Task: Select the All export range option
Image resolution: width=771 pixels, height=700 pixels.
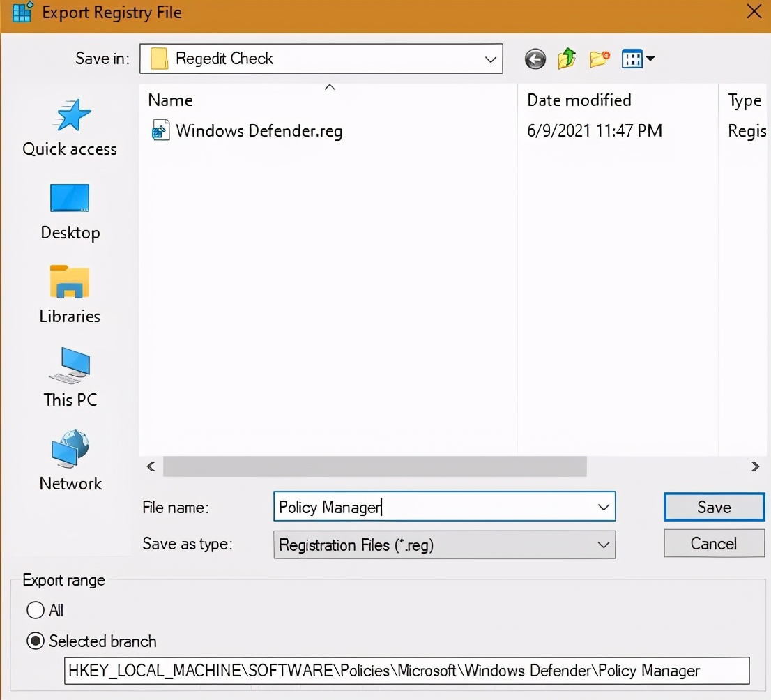Action: (x=36, y=611)
